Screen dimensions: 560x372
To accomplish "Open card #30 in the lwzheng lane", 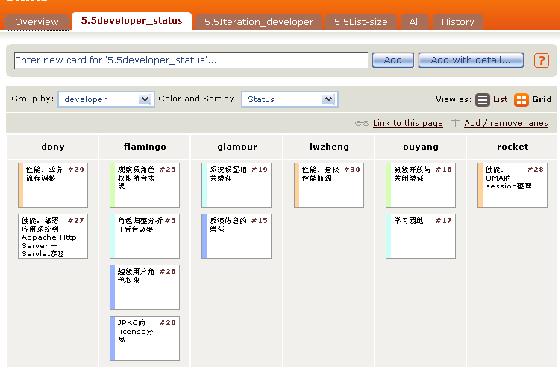I will (x=329, y=185).
